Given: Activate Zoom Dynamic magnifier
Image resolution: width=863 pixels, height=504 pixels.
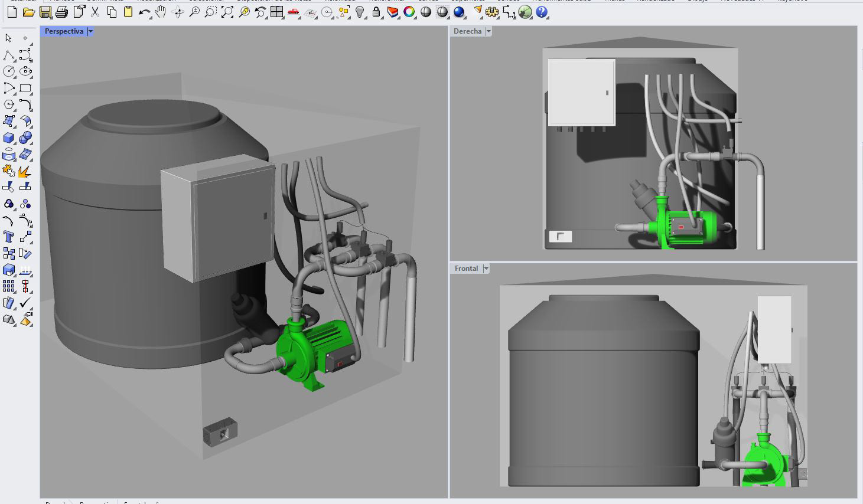Looking at the screenshot, I should pyautogui.click(x=194, y=12).
